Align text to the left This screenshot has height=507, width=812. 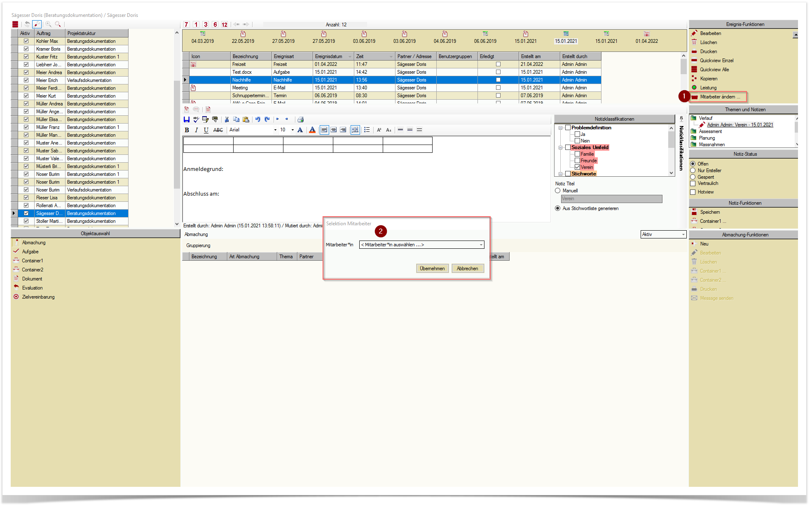[324, 130]
